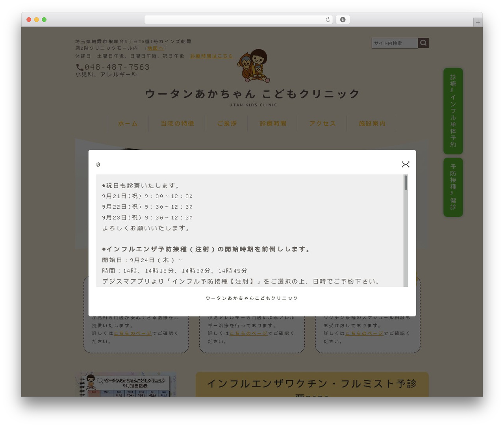
Task: Click the site search input field
Action: pos(395,43)
